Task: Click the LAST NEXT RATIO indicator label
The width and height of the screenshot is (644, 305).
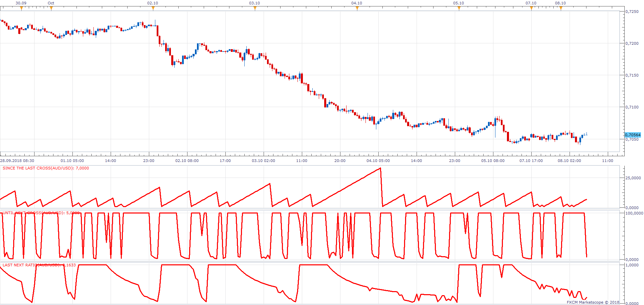Action: 39,265
